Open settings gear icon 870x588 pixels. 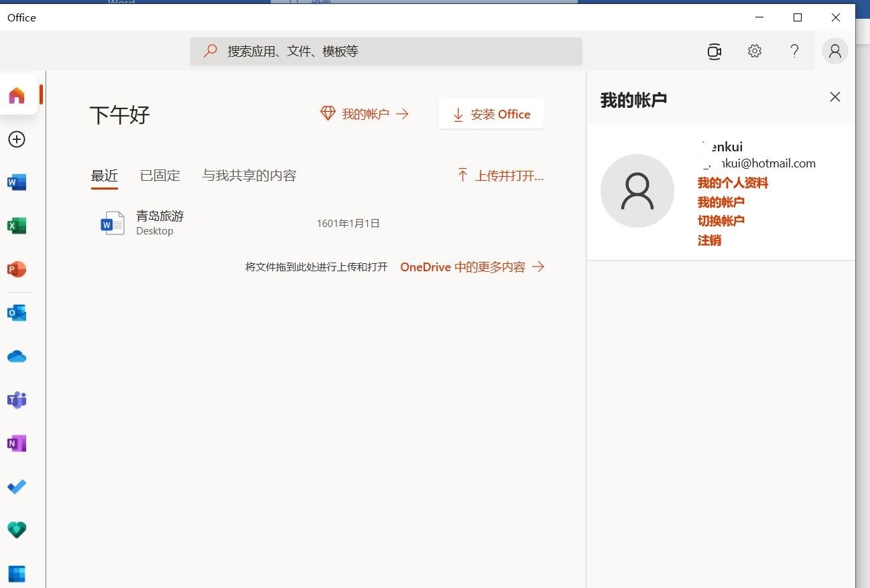[x=755, y=51]
